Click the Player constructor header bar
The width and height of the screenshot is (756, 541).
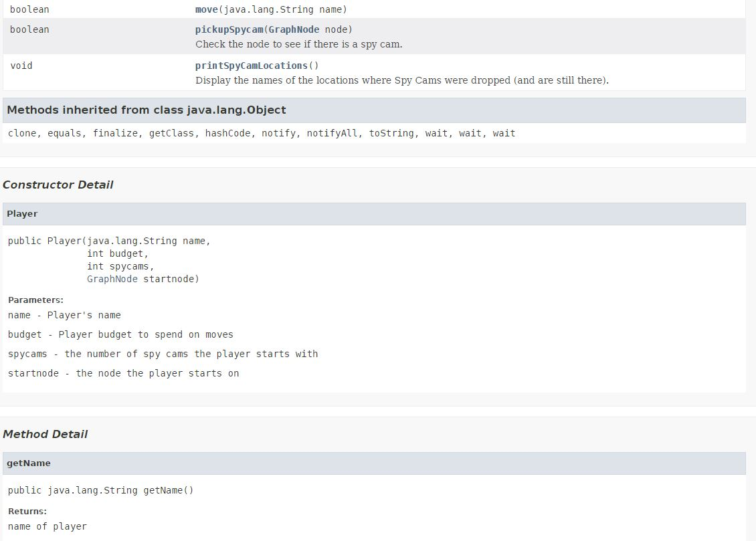(374, 214)
